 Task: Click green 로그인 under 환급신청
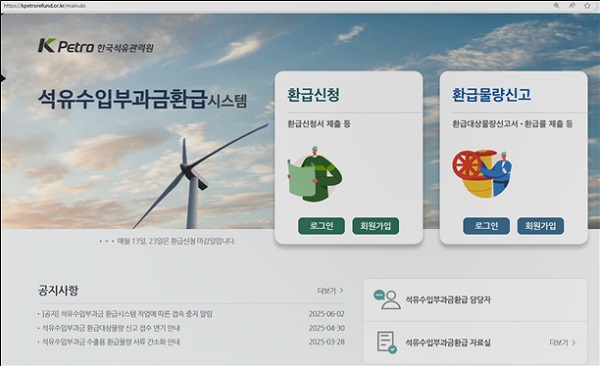(x=321, y=226)
